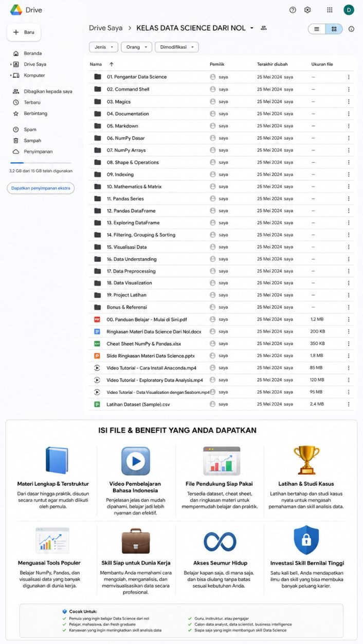
Task: Open the Jenis filter dropdown
Action: 103,47
